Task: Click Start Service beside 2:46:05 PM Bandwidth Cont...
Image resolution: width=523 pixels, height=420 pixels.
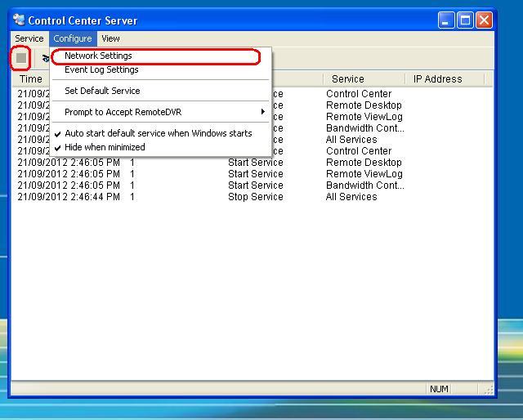Action: (x=256, y=185)
